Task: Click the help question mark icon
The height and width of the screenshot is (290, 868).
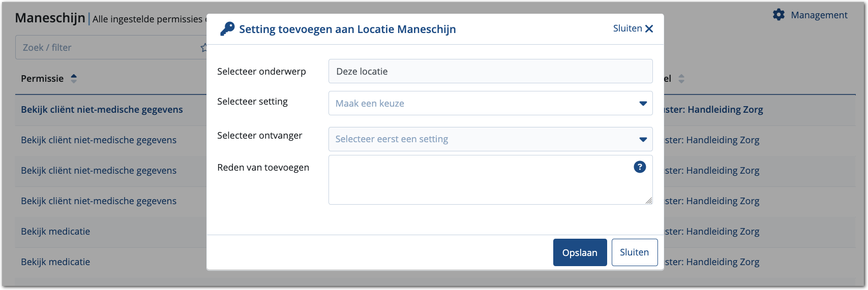Action: point(640,167)
